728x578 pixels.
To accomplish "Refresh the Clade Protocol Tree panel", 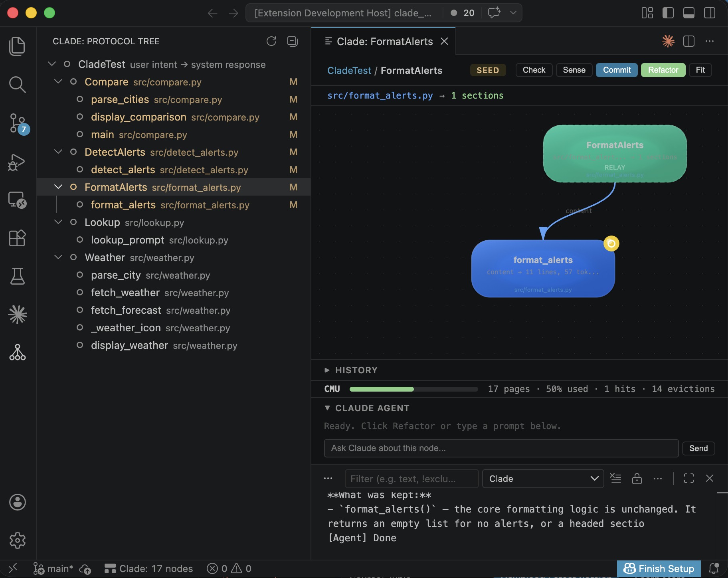I will (x=271, y=41).
